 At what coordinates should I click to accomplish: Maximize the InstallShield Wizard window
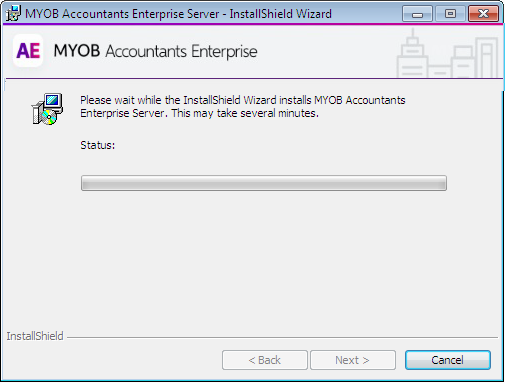[x=450, y=14]
